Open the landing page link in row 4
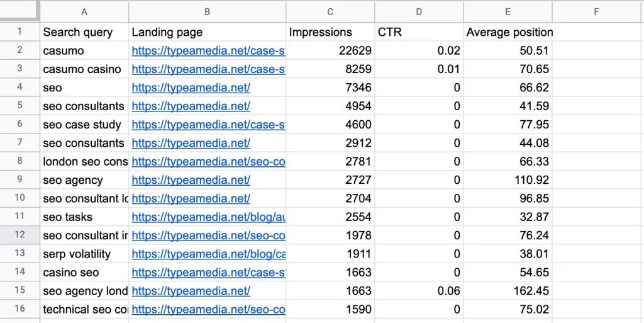The image size is (644, 323). [191, 88]
